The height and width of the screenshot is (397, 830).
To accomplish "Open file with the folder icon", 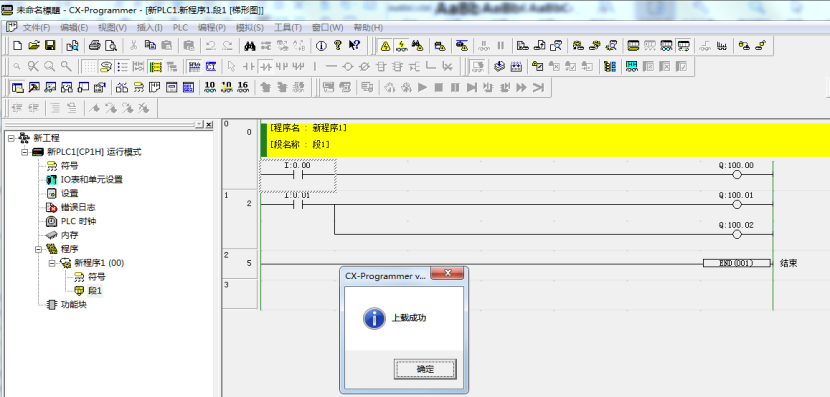I will tap(34, 46).
